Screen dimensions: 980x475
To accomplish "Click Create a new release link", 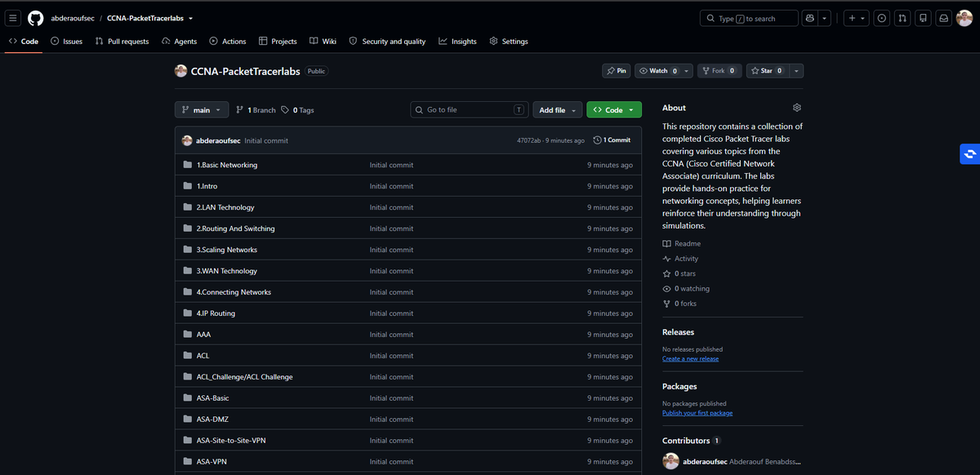I will pos(691,358).
